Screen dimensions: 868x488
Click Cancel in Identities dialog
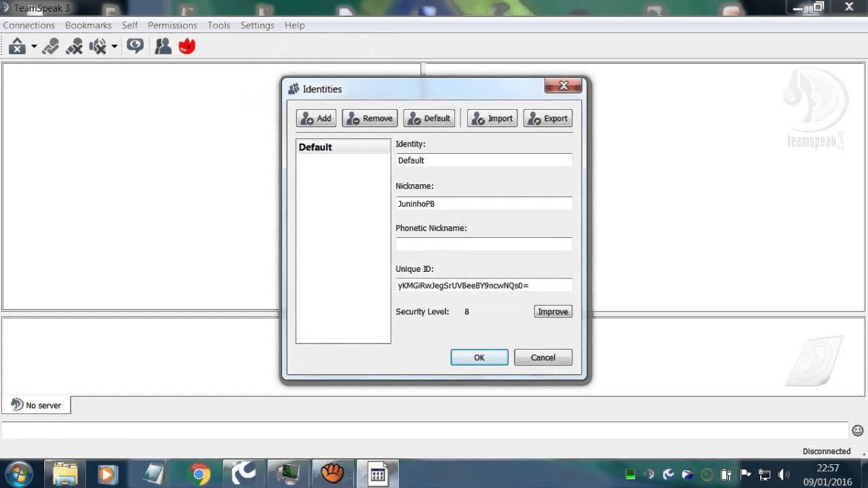point(543,357)
